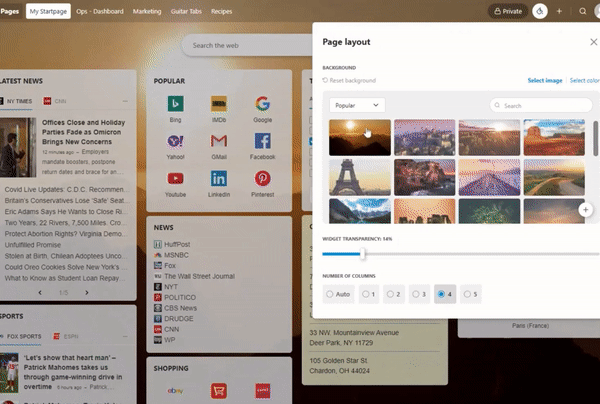Open the Yahoo! bookmark icon

pos(175,141)
